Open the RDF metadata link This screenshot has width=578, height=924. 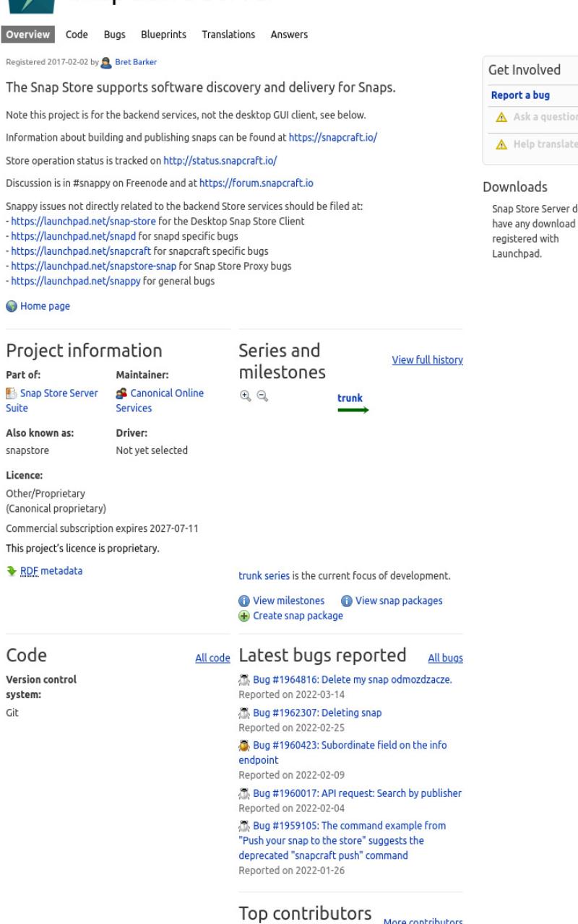(x=51, y=571)
